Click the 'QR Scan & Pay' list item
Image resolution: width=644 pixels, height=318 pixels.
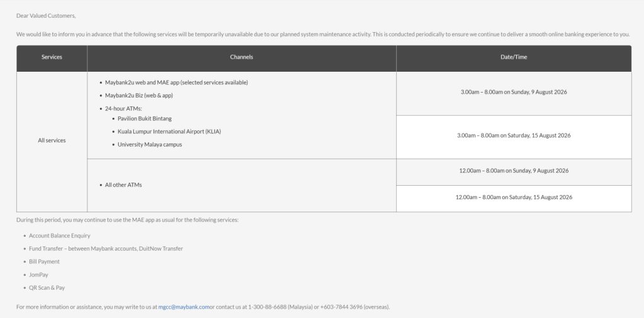pyautogui.click(x=47, y=288)
